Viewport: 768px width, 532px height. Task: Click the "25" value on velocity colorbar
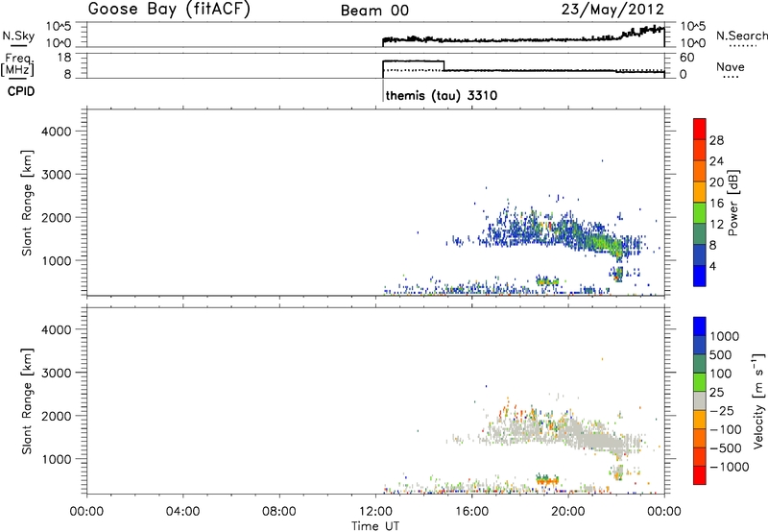716,393
